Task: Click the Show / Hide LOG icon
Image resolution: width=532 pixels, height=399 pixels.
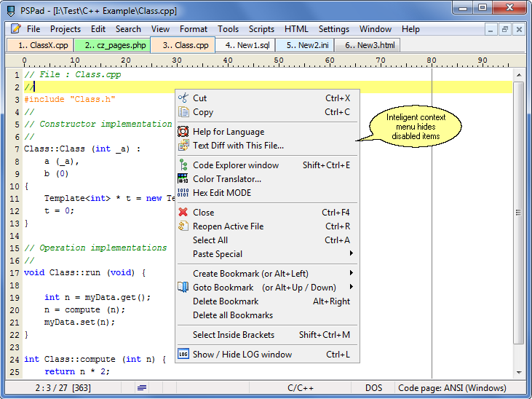Action: [183, 355]
